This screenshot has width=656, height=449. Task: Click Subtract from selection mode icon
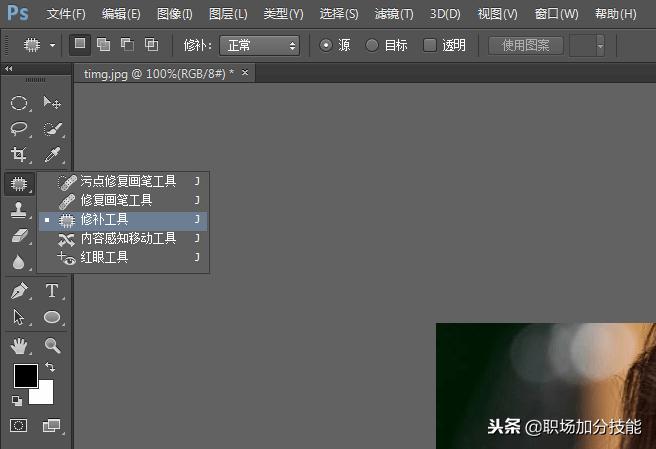(x=127, y=44)
